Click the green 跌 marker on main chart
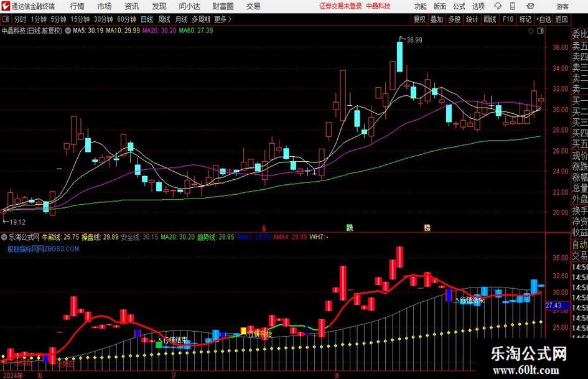588x379 pixels. coord(350,227)
